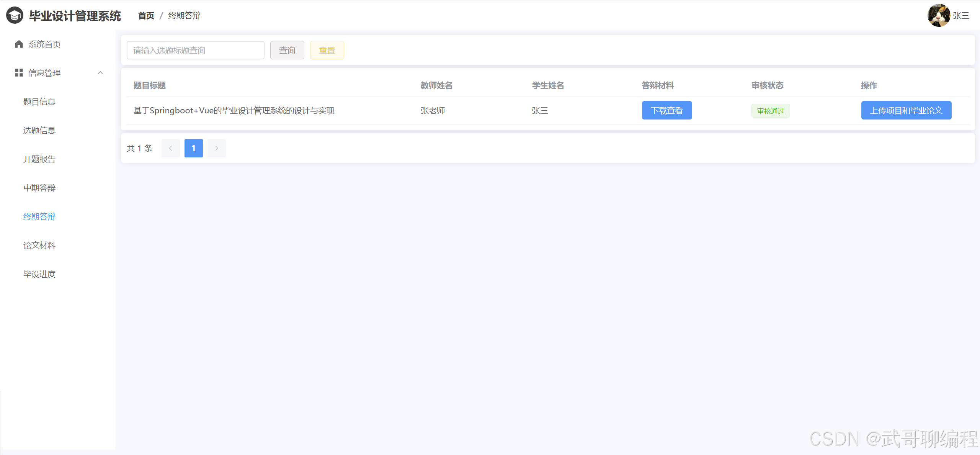Click 首页 breadcrumb link
This screenshot has height=455, width=980.
click(x=146, y=16)
